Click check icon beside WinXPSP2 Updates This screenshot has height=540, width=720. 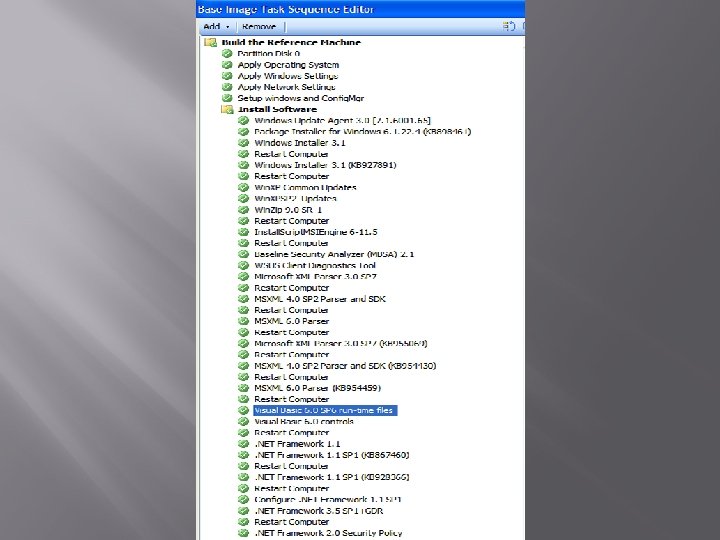243,198
